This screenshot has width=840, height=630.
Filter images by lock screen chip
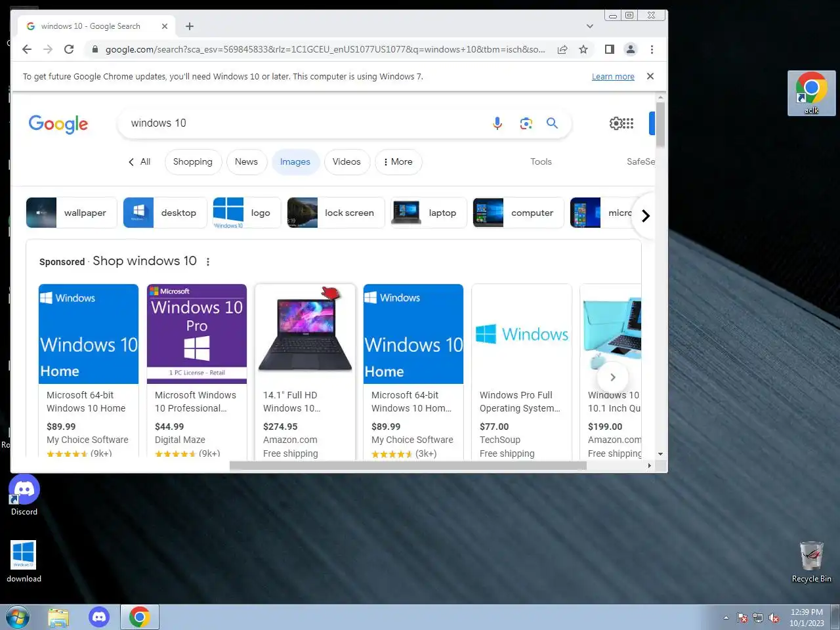[x=336, y=213]
